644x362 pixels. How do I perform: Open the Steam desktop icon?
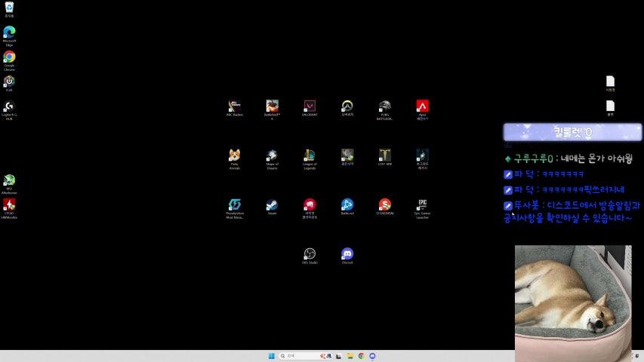[272, 204]
